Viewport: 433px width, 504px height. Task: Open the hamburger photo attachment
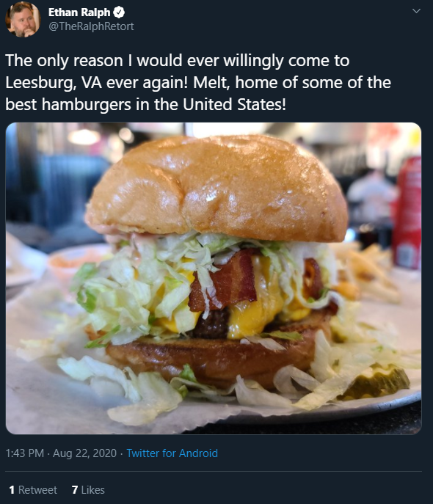pos(214,278)
